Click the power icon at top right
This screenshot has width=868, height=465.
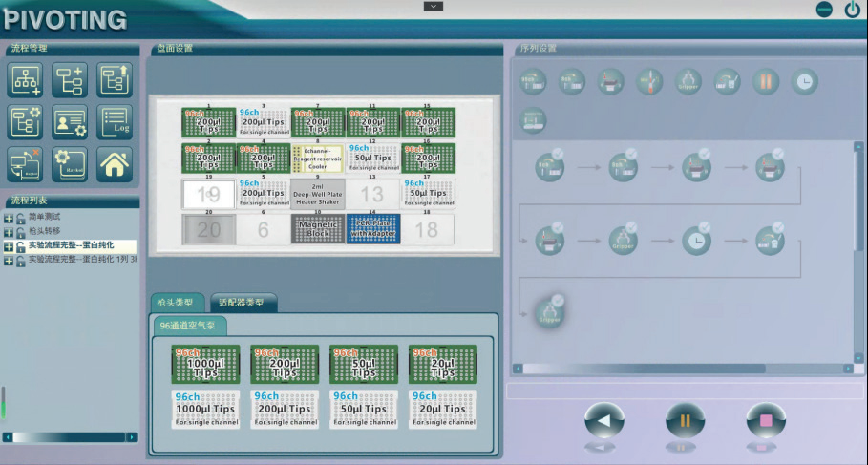(853, 10)
